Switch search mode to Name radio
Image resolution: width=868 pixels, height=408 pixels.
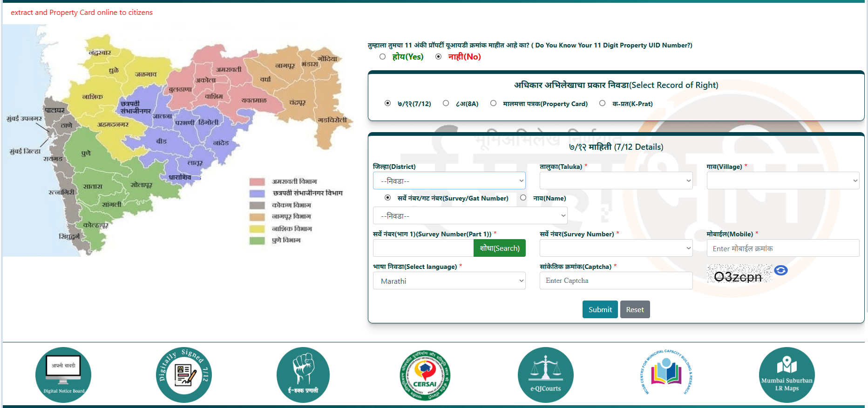tap(523, 198)
